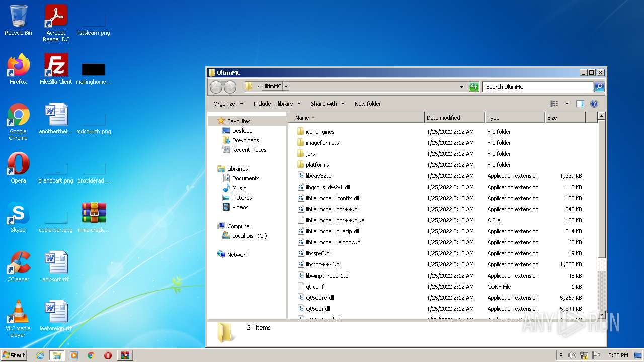This screenshot has width=644, height=362.
Task: Expand address bar previous locations dropdown
Action: pyautogui.click(x=461, y=87)
